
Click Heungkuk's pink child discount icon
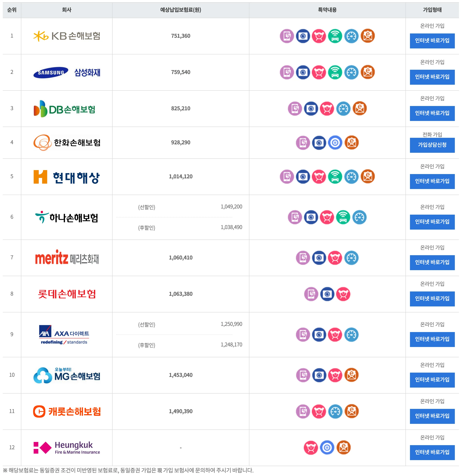point(311,447)
